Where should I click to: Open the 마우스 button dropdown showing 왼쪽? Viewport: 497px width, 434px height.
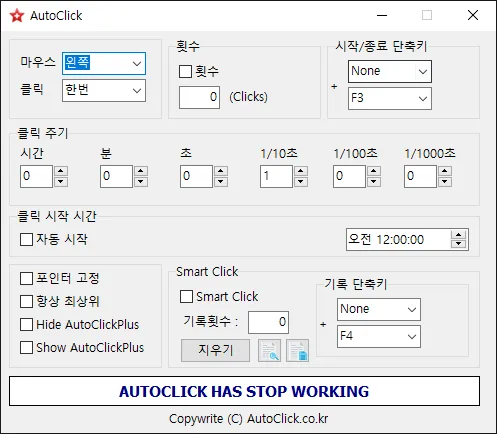[104, 63]
